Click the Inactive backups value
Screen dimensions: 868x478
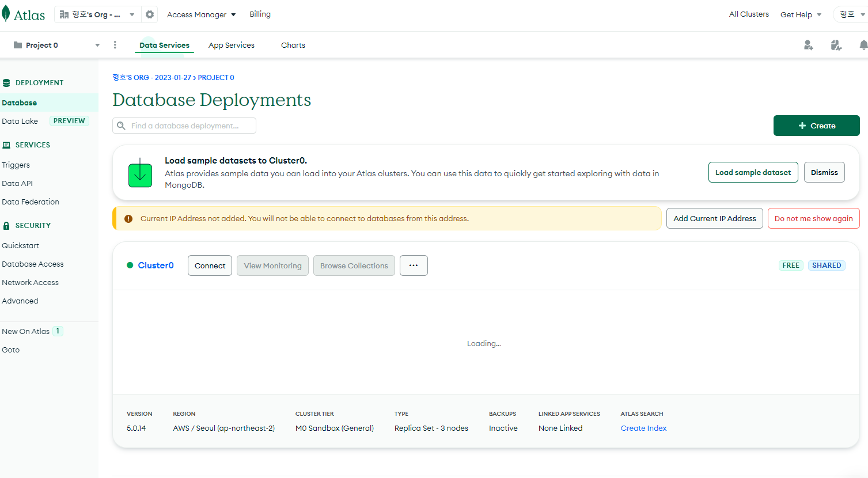pos(503,428)
